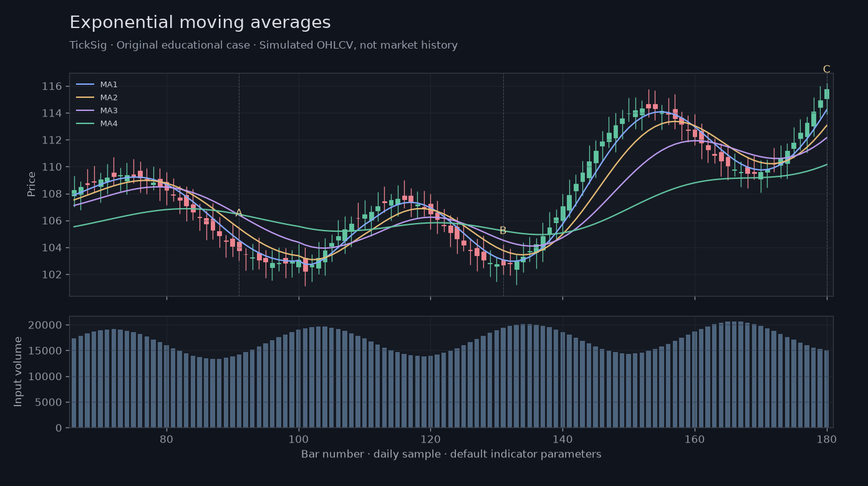Click volume tick label 0
This screenshot has height=486, width=868.
[x=59, y=428]
